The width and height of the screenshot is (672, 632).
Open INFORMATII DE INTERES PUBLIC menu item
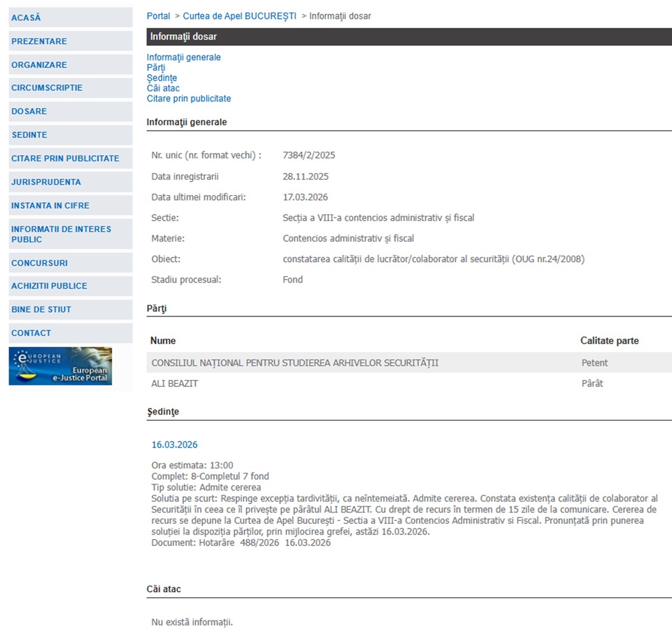71,234
